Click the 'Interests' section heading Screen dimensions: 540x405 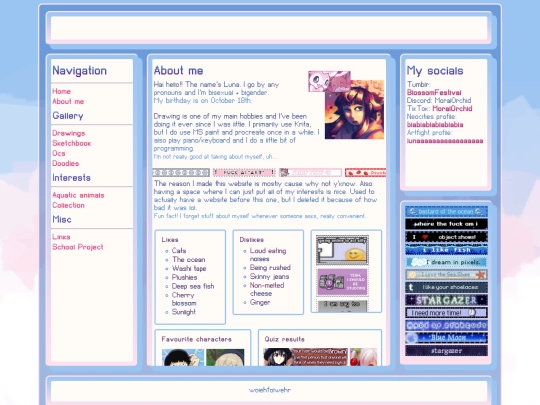coord(71,178)
